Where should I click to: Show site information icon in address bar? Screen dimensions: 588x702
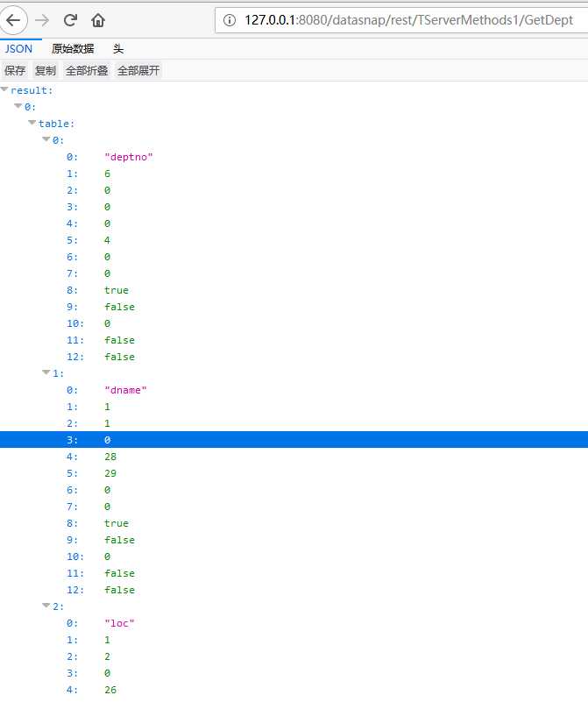click(229, 20)
